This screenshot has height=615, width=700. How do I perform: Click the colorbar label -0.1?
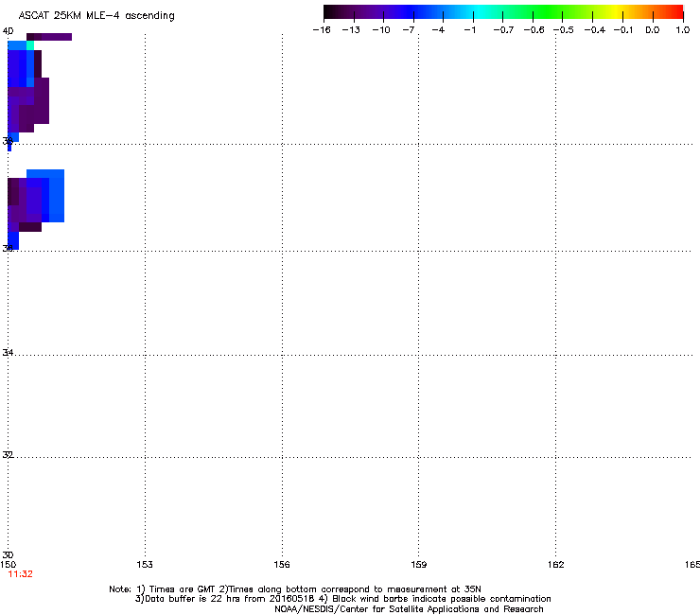623,30
